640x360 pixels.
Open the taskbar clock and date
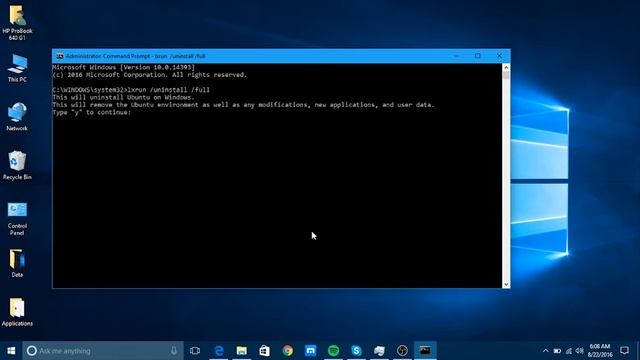point(600,351)
